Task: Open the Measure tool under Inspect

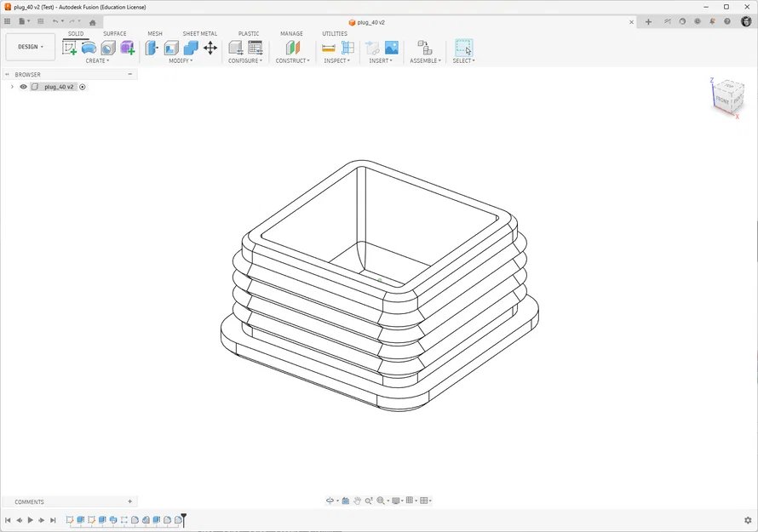Action: (x=328, y=49)
